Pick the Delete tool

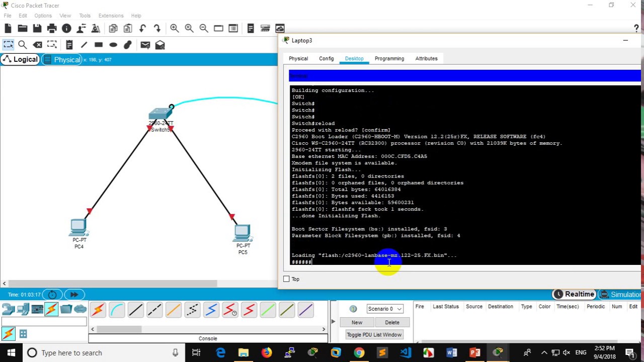coord(38,45)
